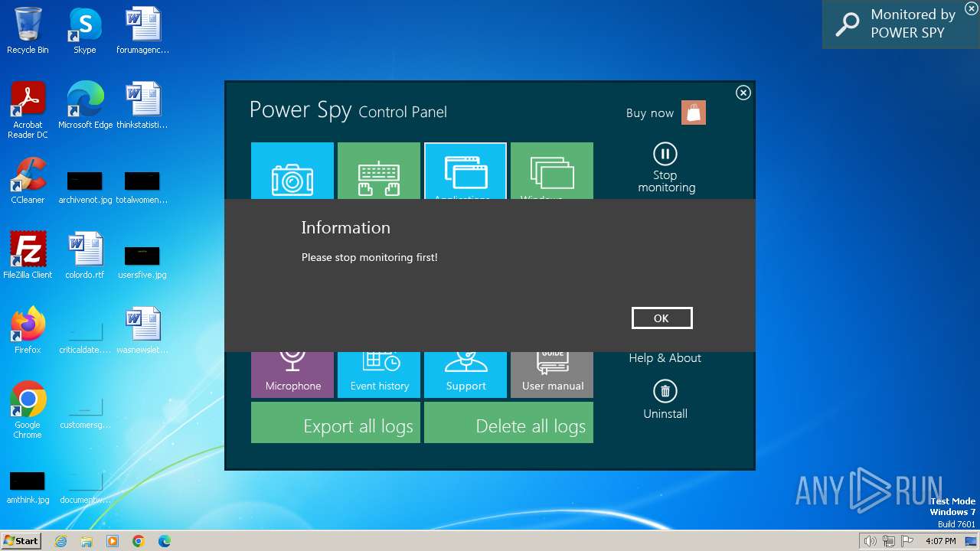Open File Explorer from taskbar
980x551 pixels.
point(87,541)
